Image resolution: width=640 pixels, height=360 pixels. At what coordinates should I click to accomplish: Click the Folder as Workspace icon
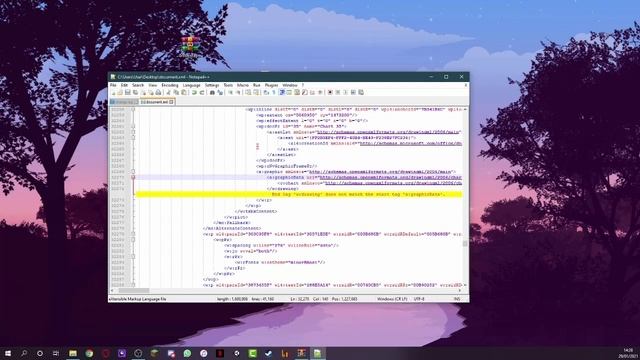313,93
